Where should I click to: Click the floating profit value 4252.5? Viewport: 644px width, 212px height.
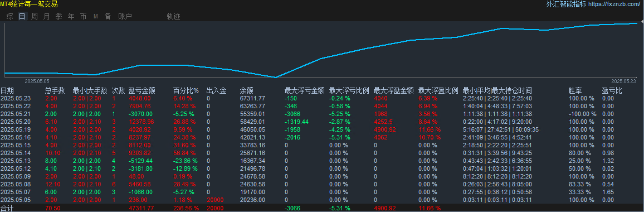click(x=383, y=122)
